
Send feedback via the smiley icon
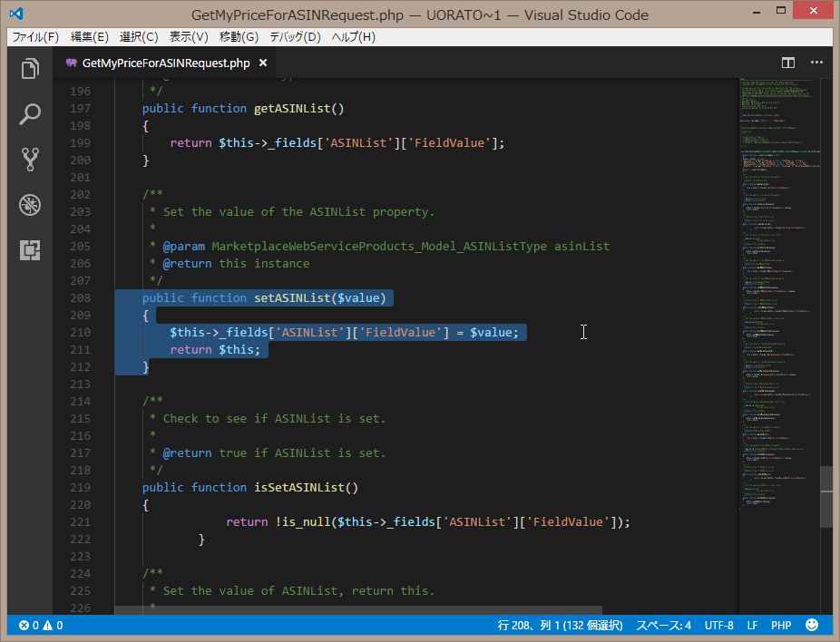point(812,625)
